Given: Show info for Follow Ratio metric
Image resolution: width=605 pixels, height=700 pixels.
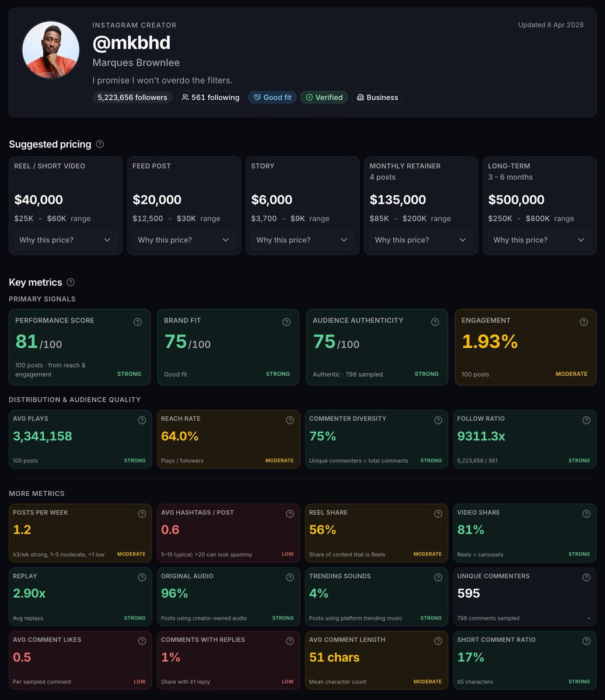Looking at the screenshot, I should click(x=586, y=420).
